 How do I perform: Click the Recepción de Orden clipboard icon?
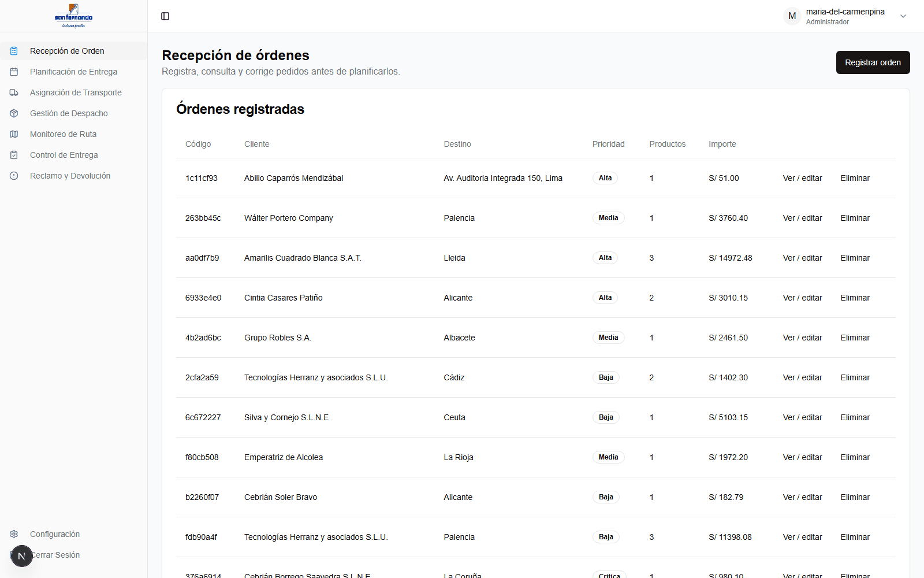[14, 51]
